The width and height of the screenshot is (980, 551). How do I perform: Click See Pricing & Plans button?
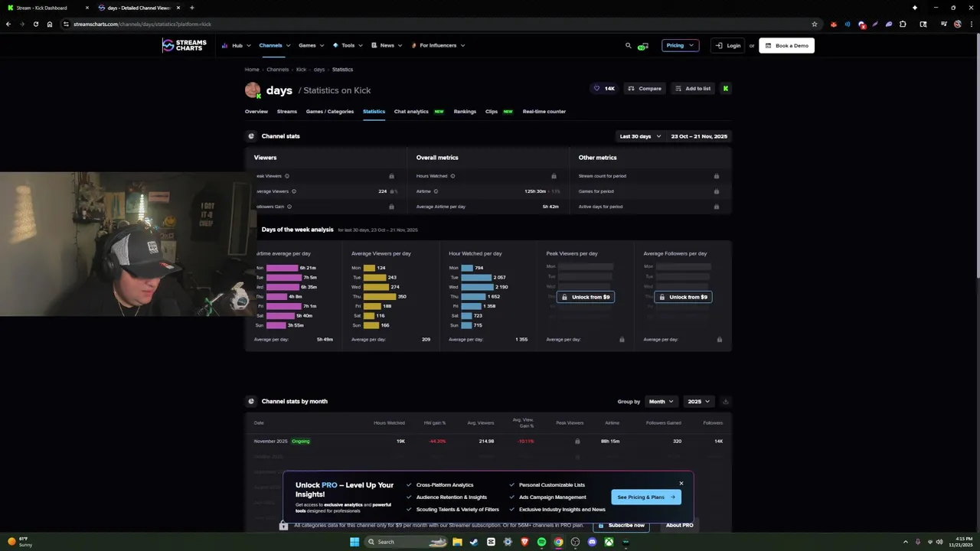[646, 497]
